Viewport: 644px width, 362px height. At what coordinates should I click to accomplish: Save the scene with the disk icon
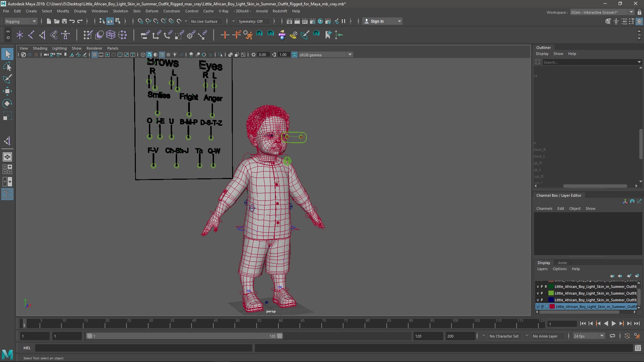pos(64,21)
